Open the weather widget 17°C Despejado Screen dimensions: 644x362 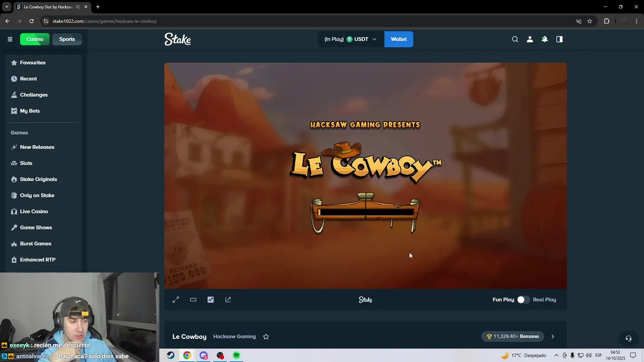[523, 355]
